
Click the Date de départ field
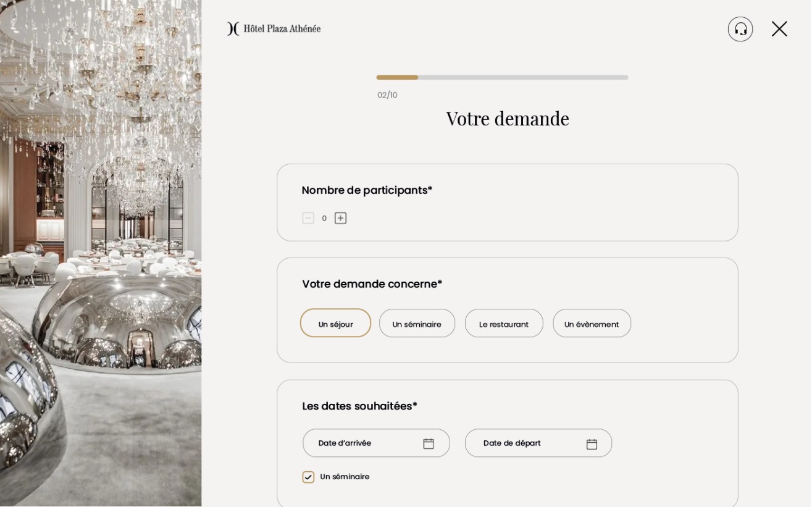(538, 443)
